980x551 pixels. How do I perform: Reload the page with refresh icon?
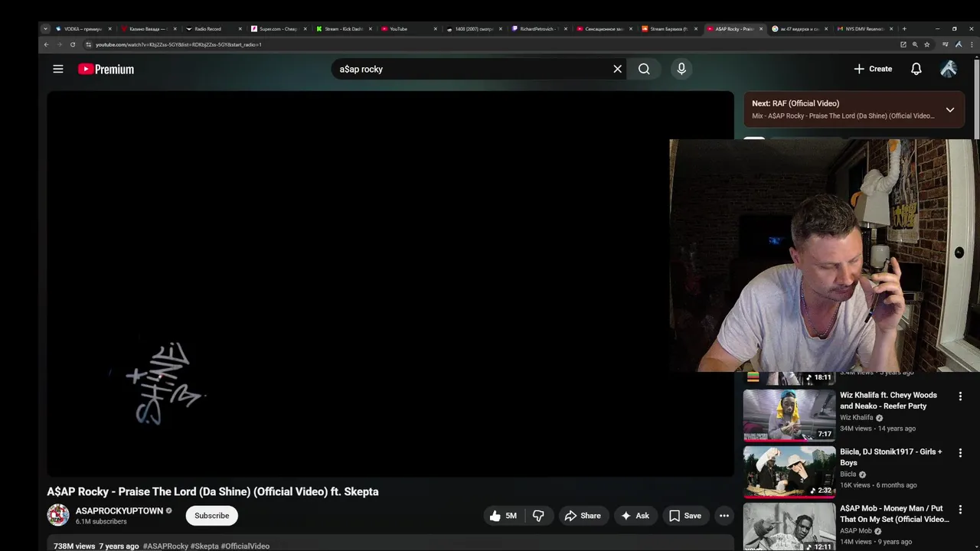pos(73,44)
